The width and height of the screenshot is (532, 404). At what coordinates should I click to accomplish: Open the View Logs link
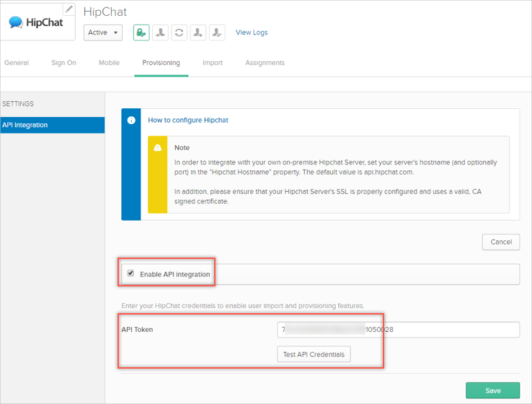252,32
